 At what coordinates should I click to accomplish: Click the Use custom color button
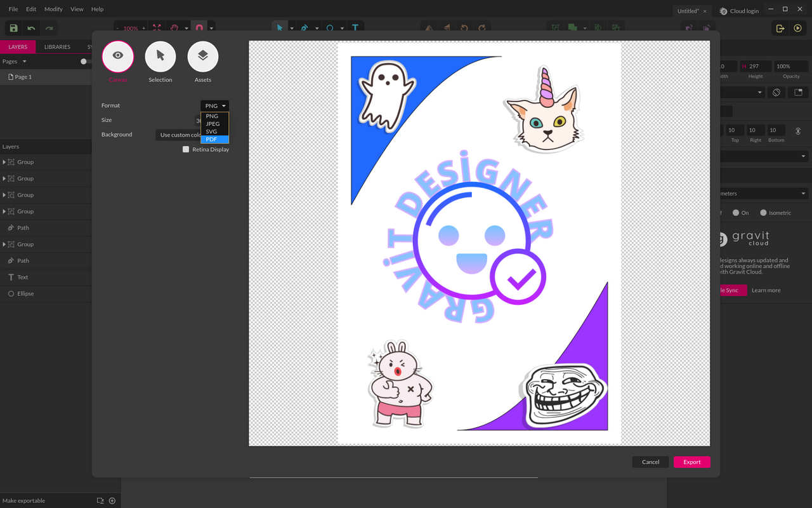[x=179, y=135]
